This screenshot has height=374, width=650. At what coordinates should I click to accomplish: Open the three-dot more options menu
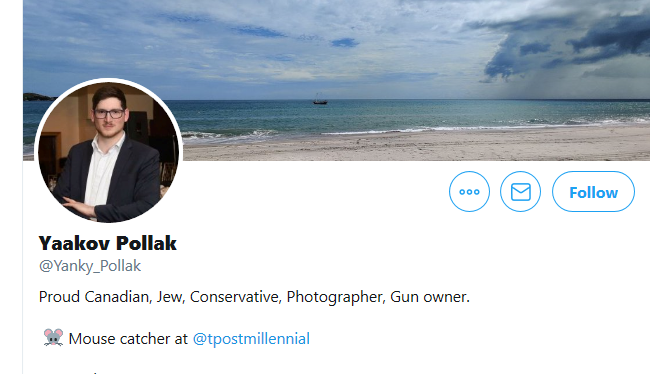469,192
